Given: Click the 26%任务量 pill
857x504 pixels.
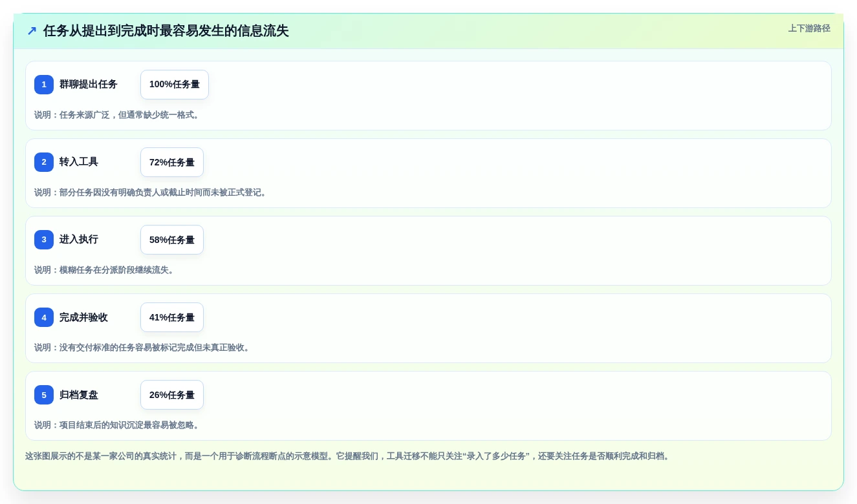Looking at the screenshot, I should pos(172,395).
